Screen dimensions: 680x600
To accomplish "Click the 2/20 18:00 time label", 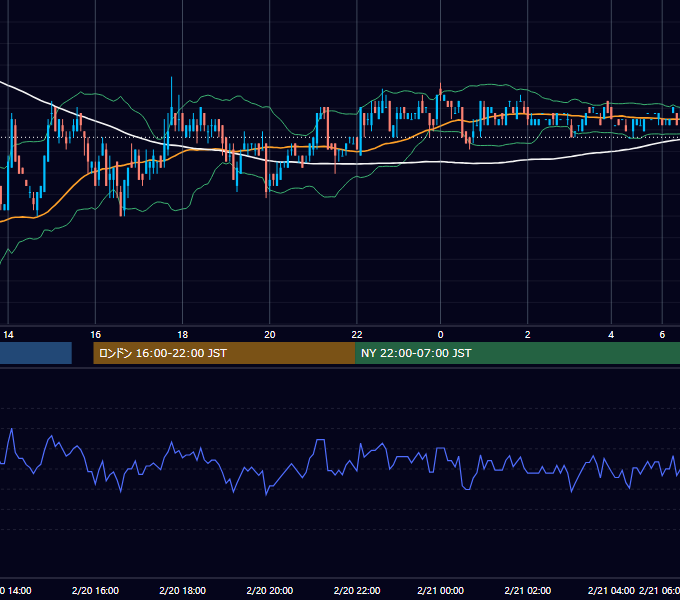I will pos(183,590).
